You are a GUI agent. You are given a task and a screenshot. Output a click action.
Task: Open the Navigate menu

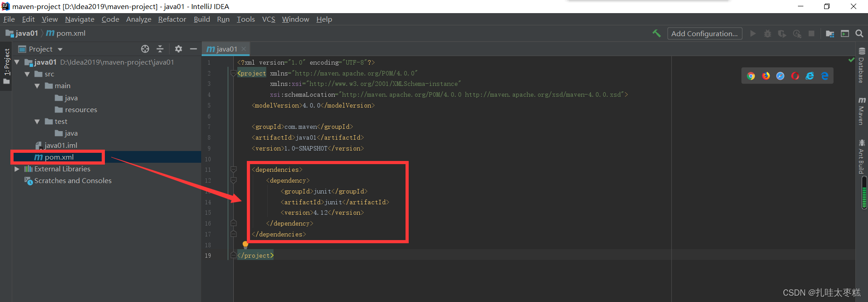click(80, 19)
